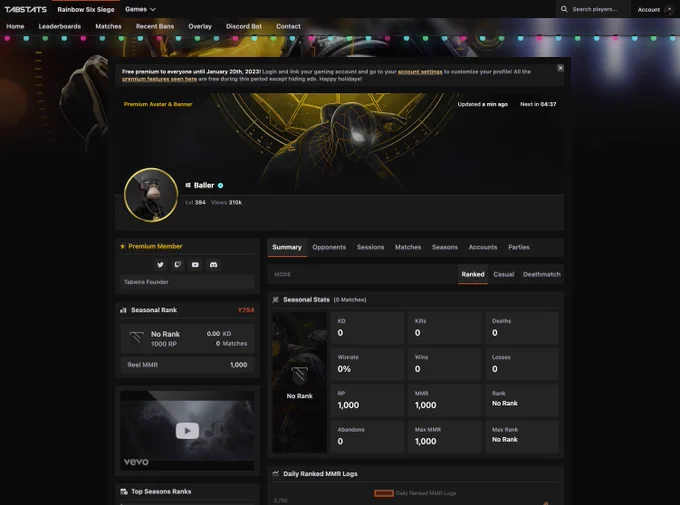Open the Twitter social link icon
The image size is (680, 505).
tap(160, 265)
